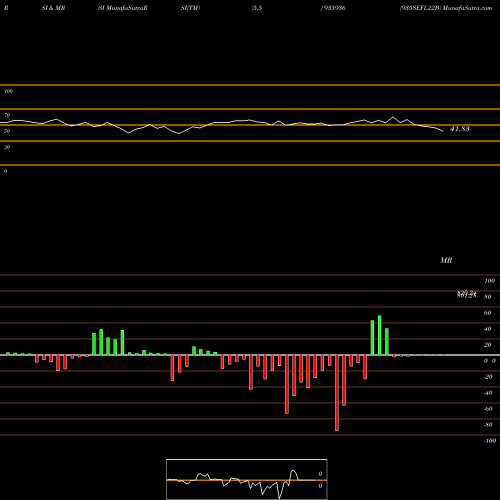The width and height of the screenshot is (500, 500).
Task: Click the 'SI & MR' header label
Action: pyautogui.click(x=53, y=8)
